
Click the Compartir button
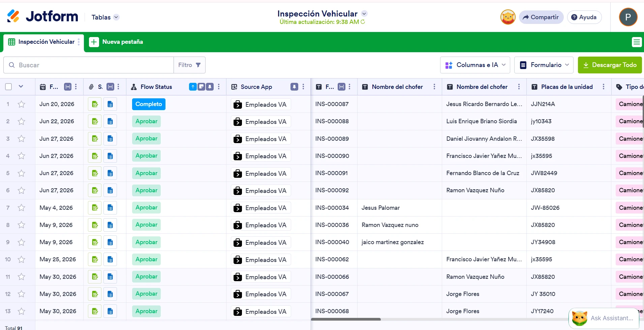[x=541, y=17]
